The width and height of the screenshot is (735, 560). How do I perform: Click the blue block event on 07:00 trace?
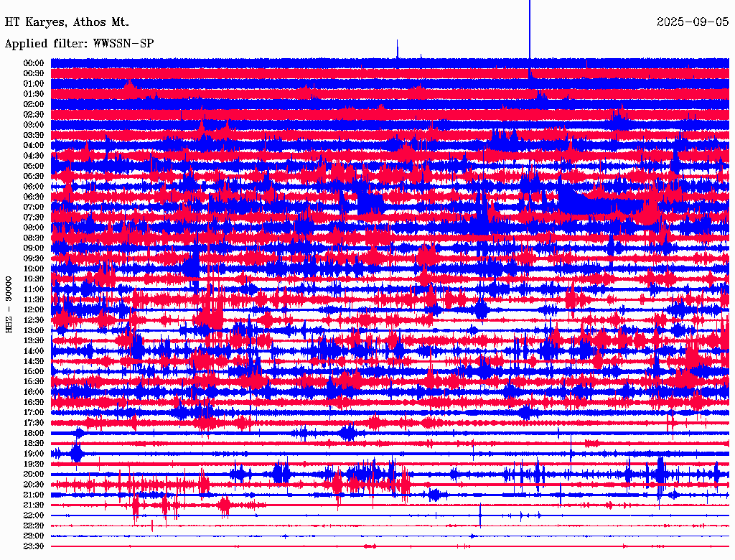pyautogui.click(x=370, y=204)
